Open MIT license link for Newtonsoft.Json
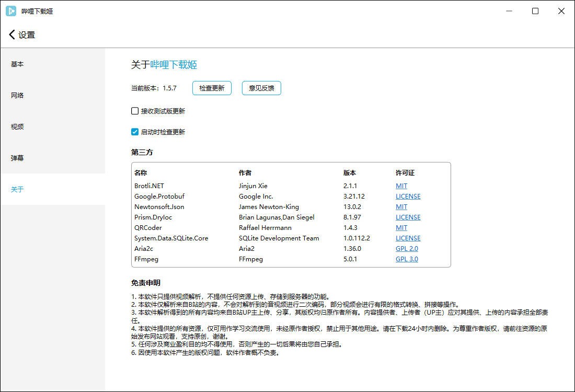 [401, 207]
